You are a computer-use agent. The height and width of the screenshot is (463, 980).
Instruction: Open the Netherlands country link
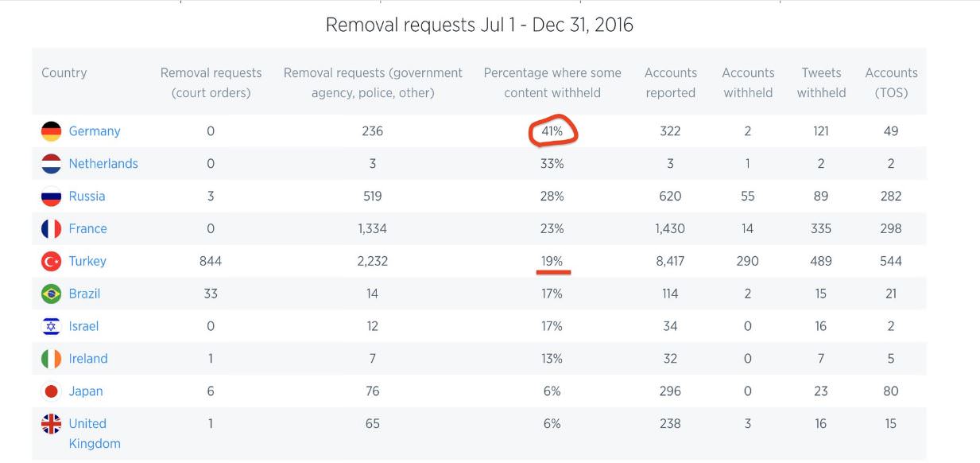103,164
